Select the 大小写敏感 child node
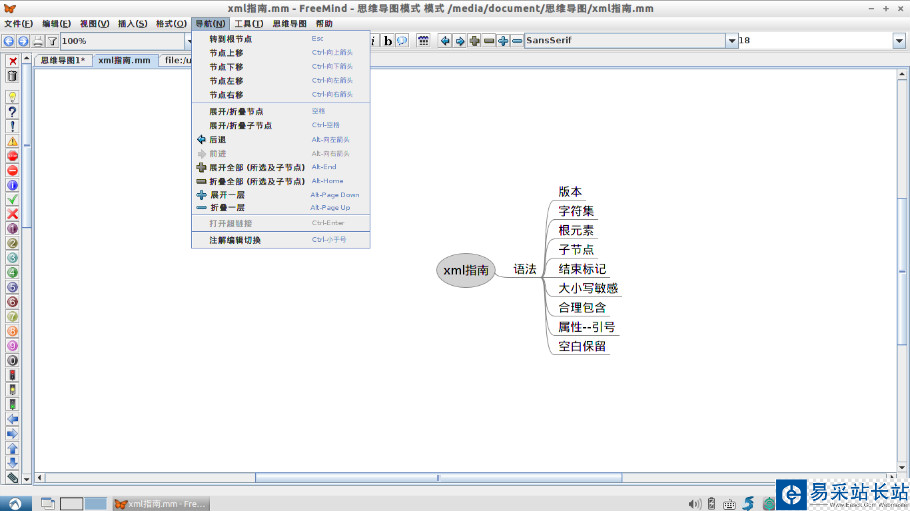 [588, 288]
